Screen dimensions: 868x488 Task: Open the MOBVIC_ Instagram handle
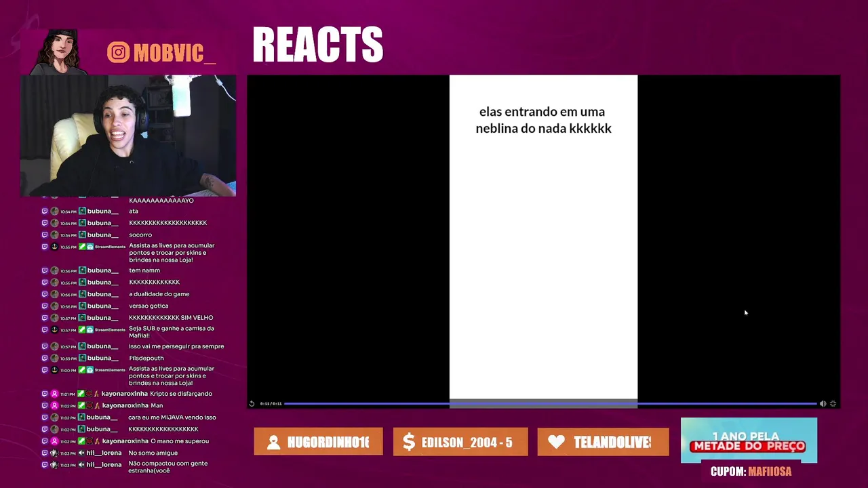coord(174,54)
